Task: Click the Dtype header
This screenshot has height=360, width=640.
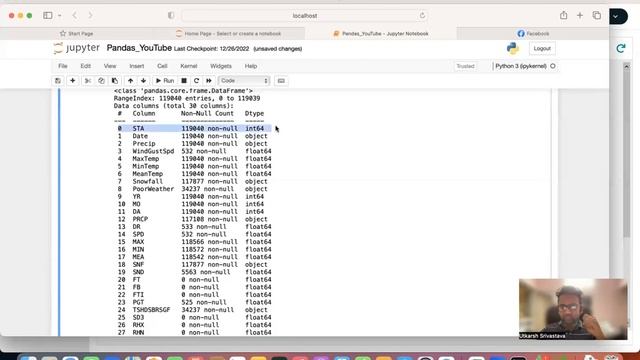Action: pos(254,113)
